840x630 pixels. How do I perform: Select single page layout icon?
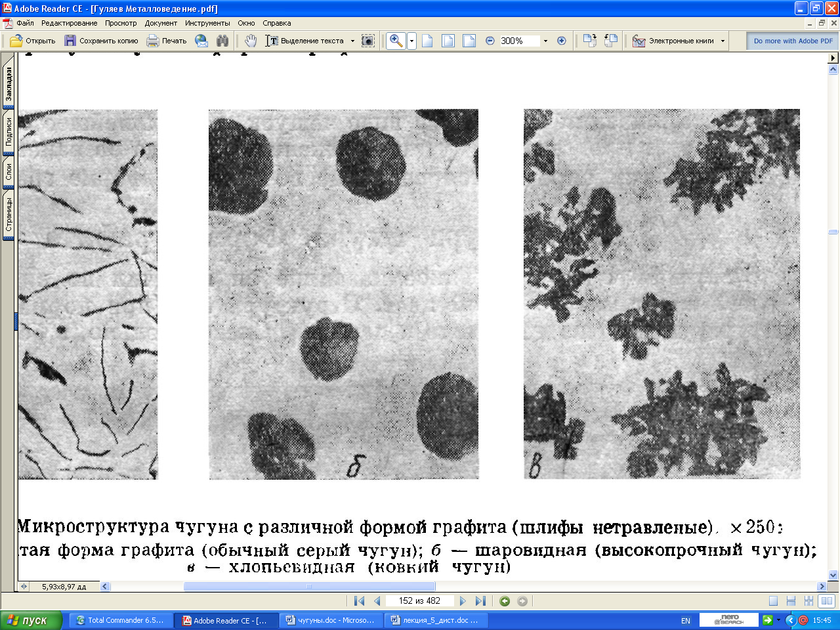[x=773, y=601]
